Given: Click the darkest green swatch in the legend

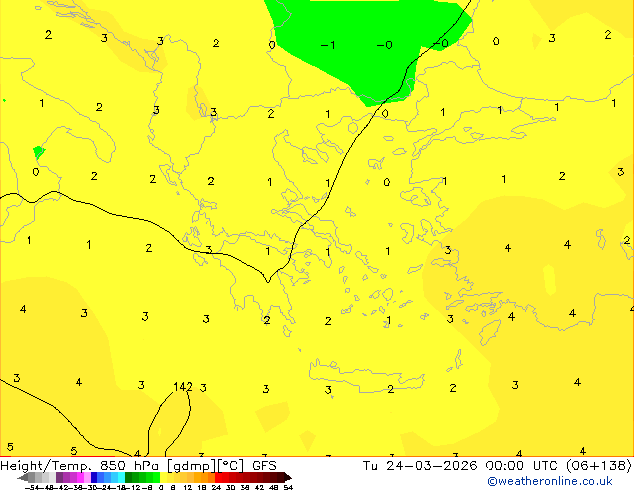Looking at the screenshot, I should 128,477.
